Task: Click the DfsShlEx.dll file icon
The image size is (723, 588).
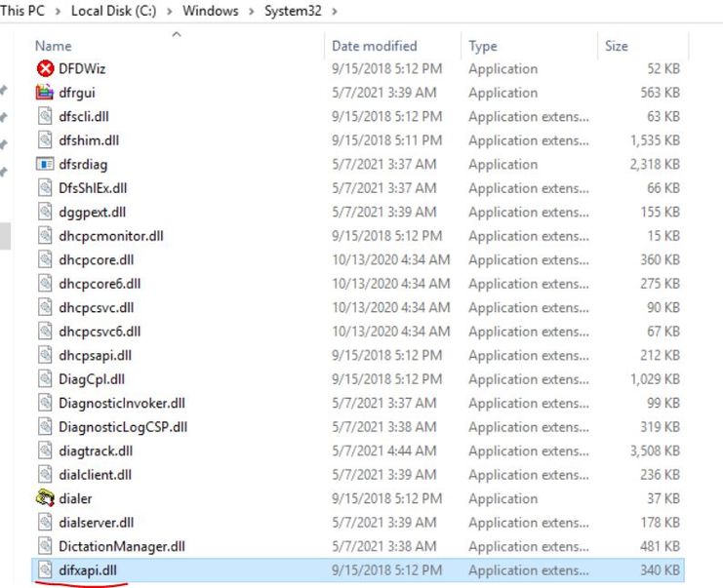Action: click(45, 188)
